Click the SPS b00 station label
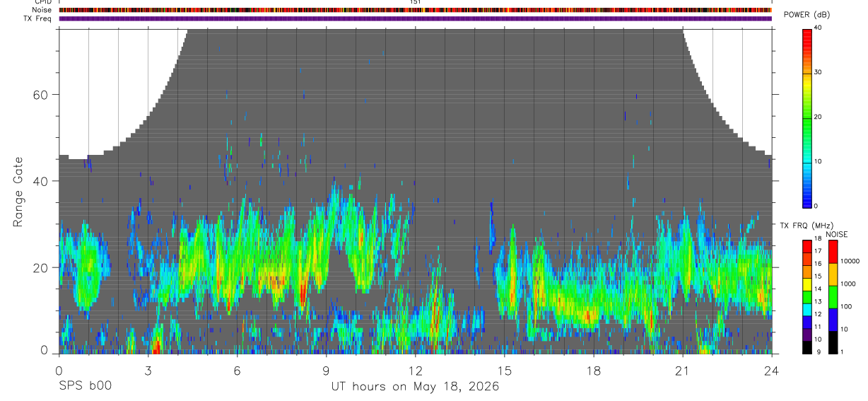Image resolution: width=868 pixels, height=401 pixels. (x=84, y=386)
